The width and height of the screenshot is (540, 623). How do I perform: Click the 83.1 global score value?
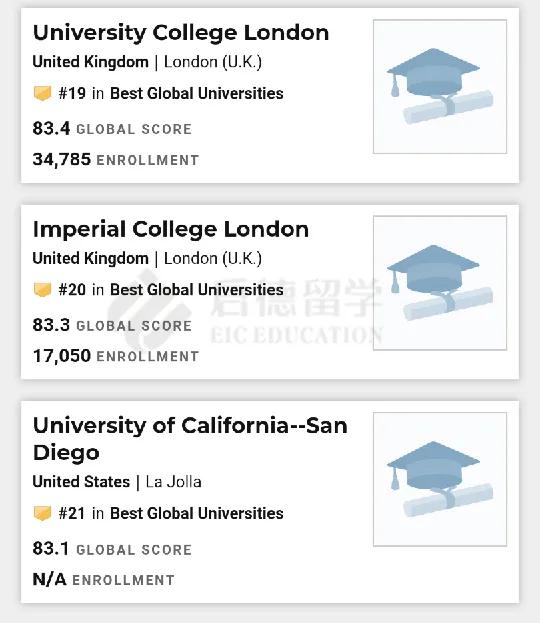(x=51, y=548)
